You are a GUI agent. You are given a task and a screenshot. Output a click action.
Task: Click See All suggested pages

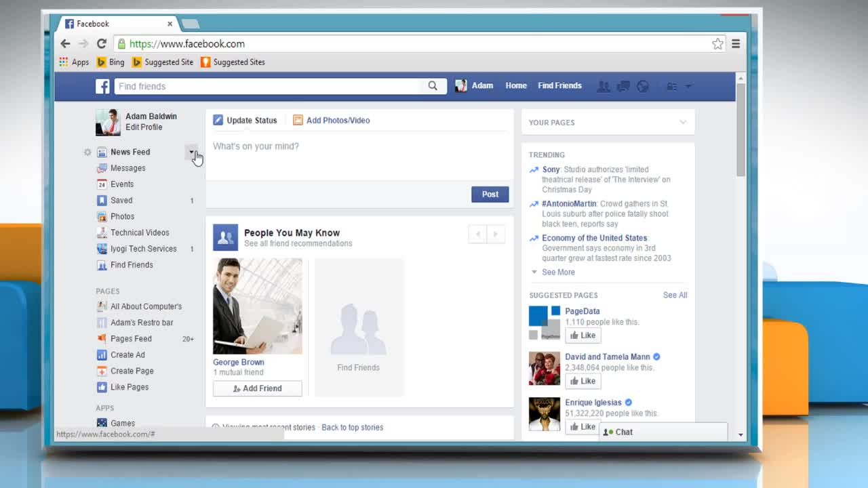tap(675, 296)
